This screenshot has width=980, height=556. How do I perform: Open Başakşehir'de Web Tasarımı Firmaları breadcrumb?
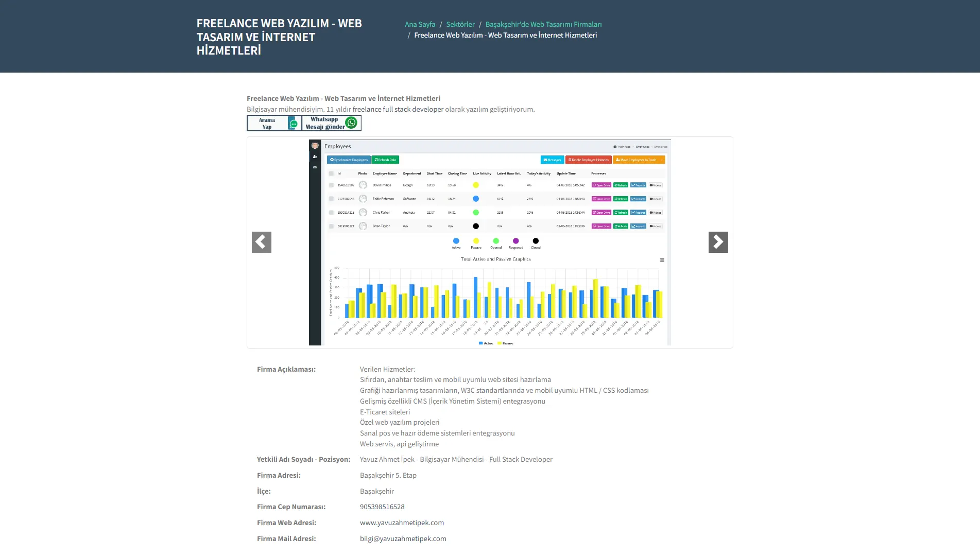coord(543,24)
